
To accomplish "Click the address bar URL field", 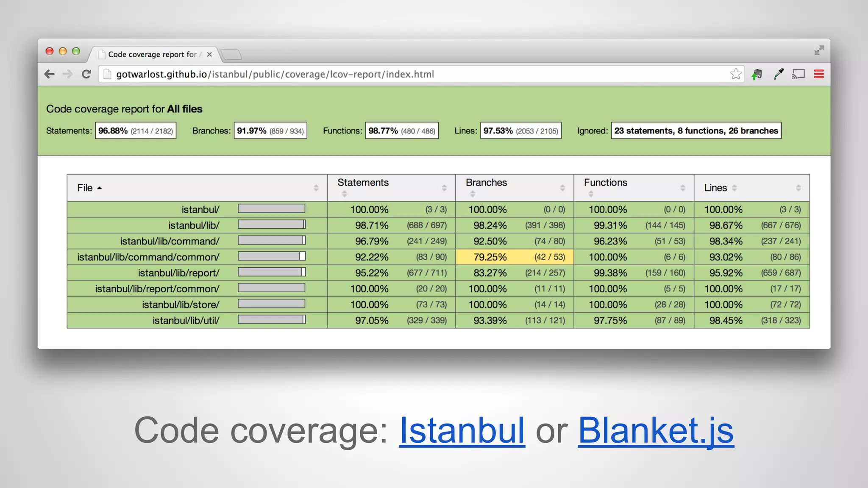I will click(381, 74).
